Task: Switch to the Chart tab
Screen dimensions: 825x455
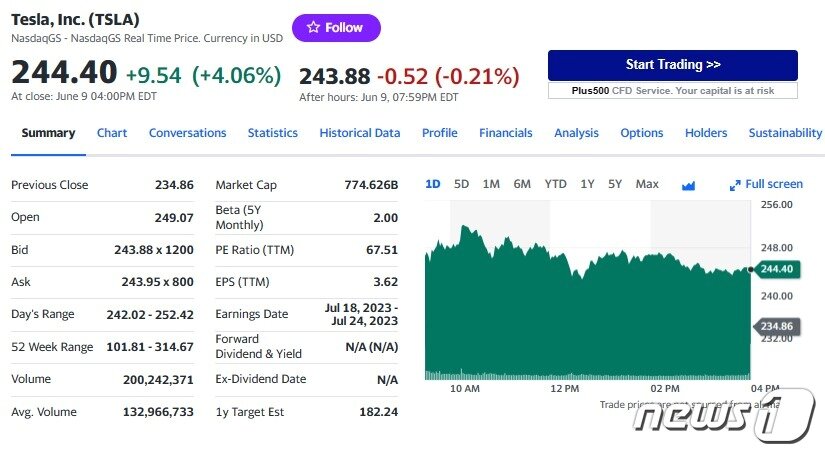Action: pos(112,133)
